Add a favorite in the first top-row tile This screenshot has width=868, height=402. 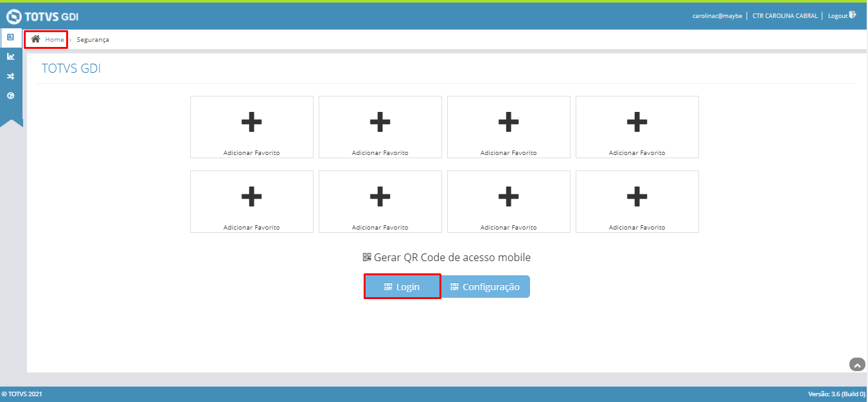[252, 127]
